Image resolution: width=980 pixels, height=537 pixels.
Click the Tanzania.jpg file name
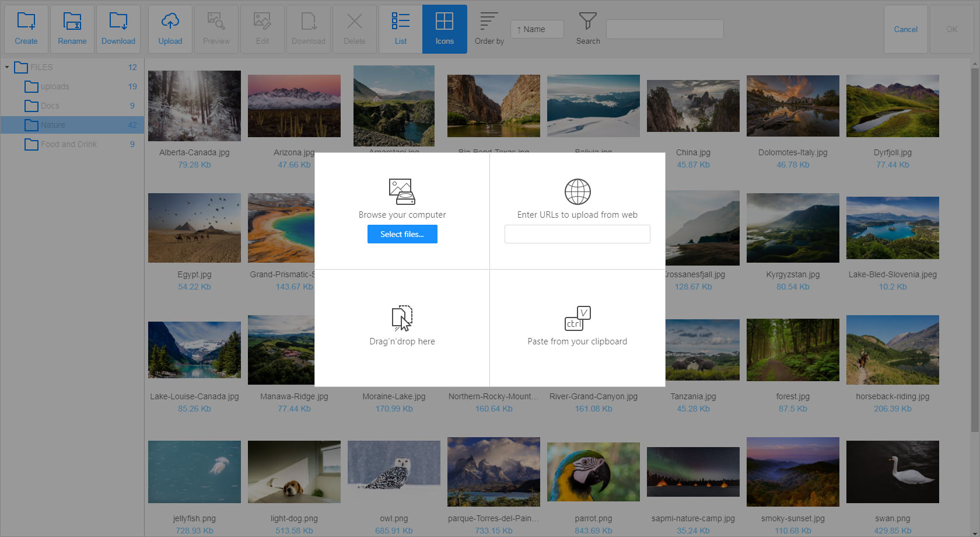[693, 396]
